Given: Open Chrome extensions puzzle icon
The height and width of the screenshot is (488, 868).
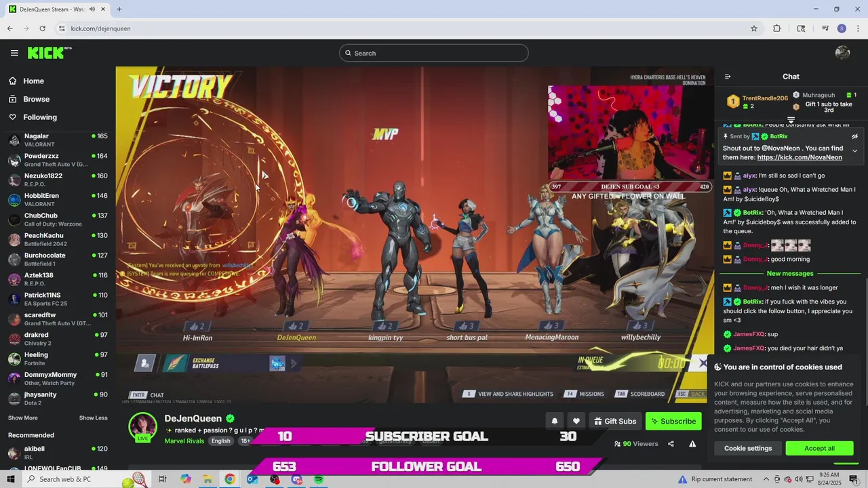Looking at the screenshot, I should click(777, 28).
